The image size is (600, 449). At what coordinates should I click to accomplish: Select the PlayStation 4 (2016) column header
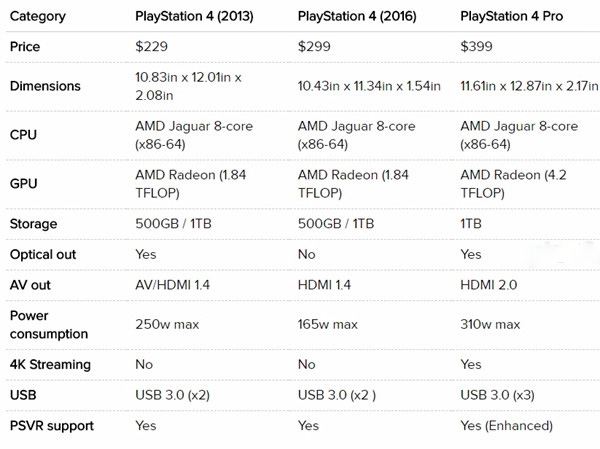click(x=357, y=16)
